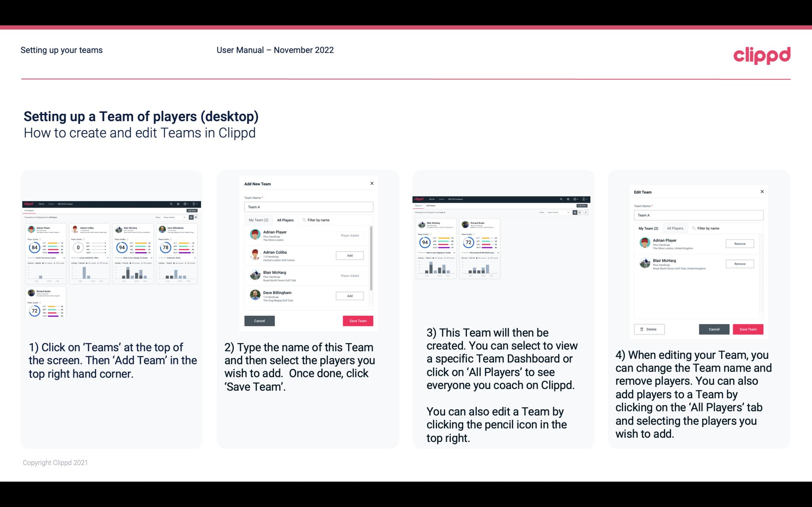Click the Add button next to Adrian Coliba
This screenshot has width=812, height=507.
pyautogui.click(x=349, y=255)
